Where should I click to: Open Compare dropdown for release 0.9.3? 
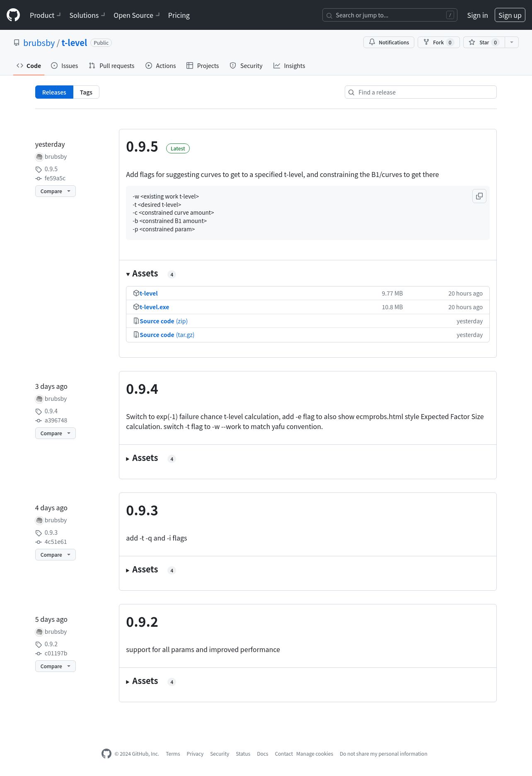click(56, 555)
